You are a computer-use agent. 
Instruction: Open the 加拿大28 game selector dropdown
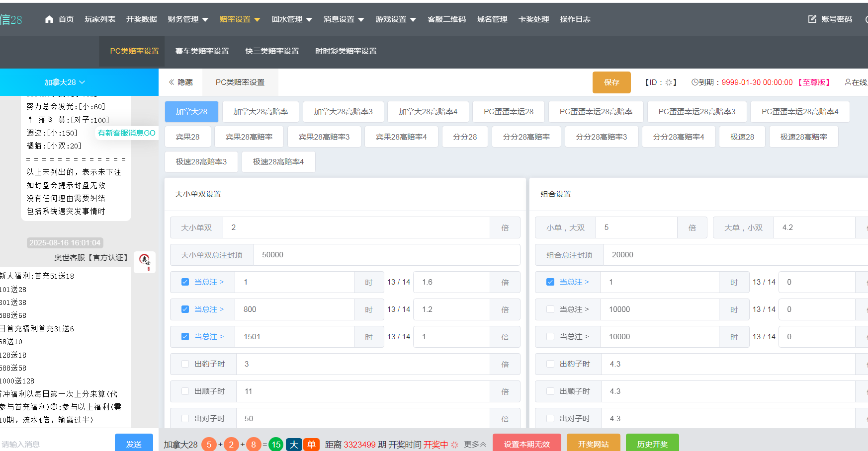(64, 82)
